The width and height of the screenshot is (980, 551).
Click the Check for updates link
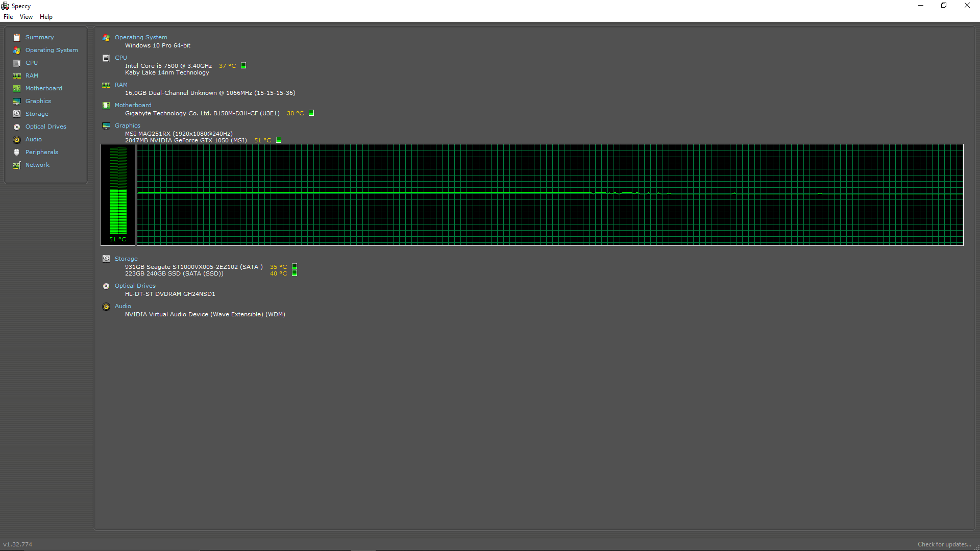944,544
